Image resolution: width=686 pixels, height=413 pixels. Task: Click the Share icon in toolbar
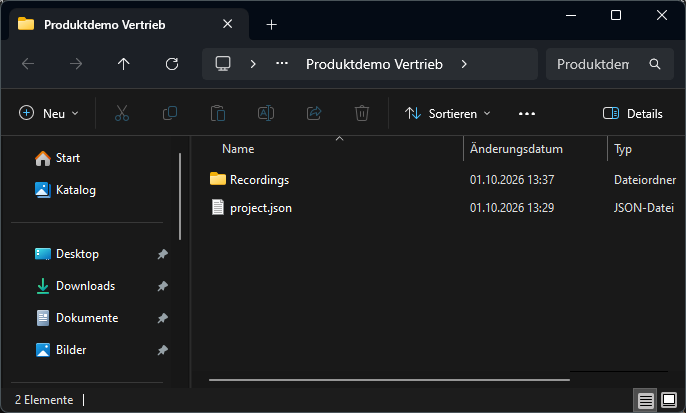314,113
